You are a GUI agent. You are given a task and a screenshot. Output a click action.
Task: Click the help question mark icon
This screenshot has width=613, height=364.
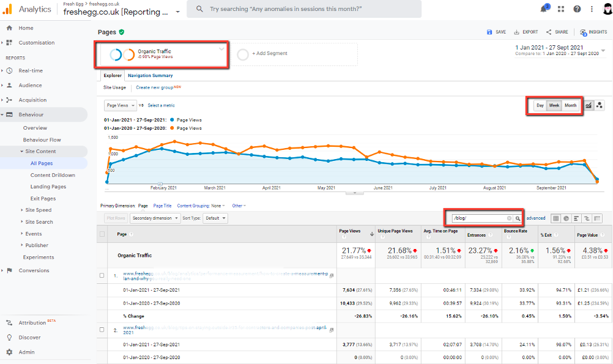(x=577, y=9)
